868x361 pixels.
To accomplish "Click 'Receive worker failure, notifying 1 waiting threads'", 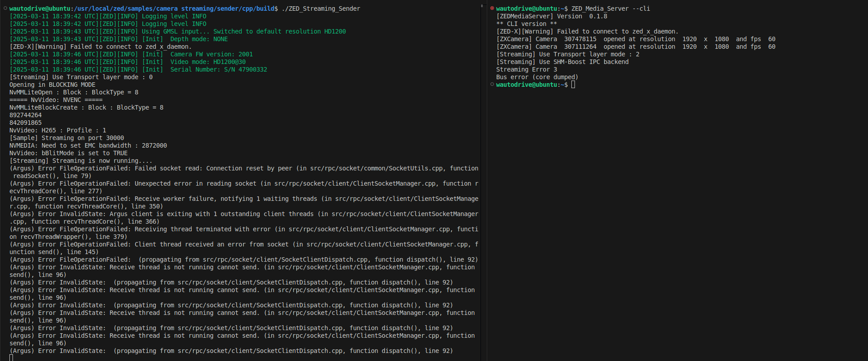I will click(x=226, y=199).
